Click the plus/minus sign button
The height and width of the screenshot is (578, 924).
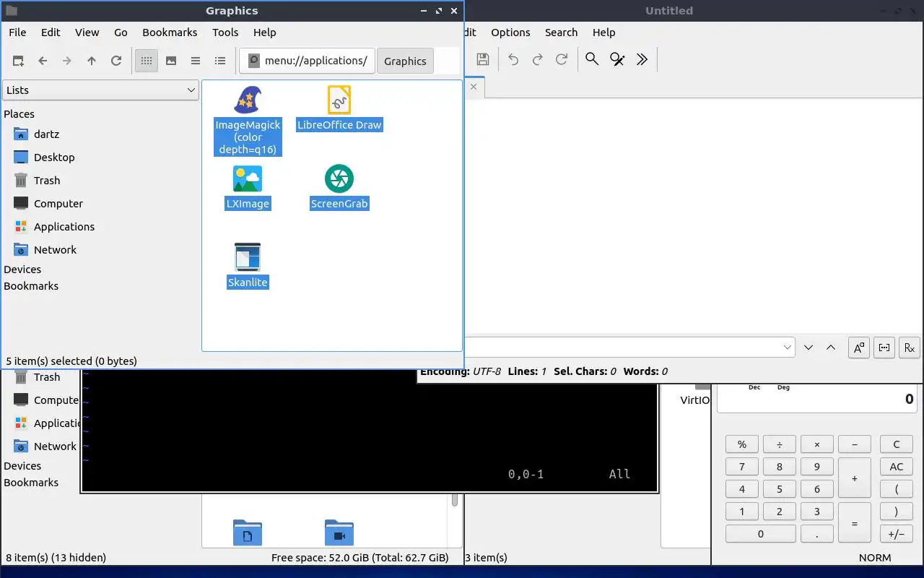point(897,534)
